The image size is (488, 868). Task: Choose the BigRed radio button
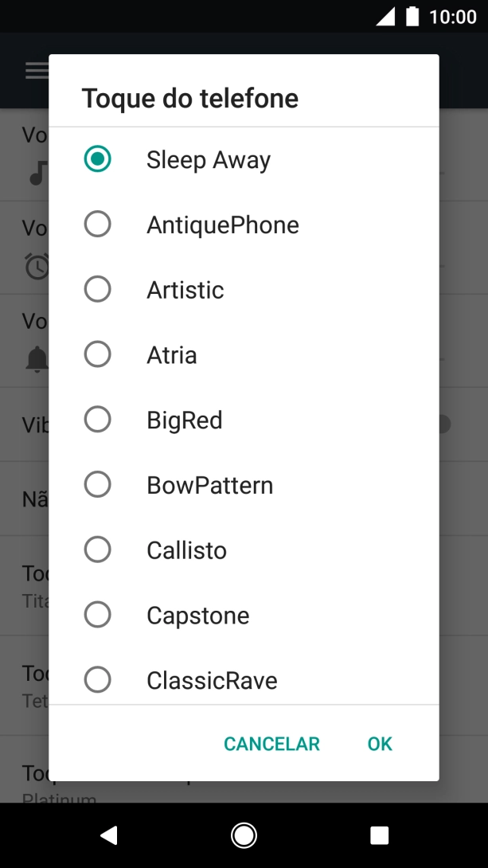click(97, 420)
